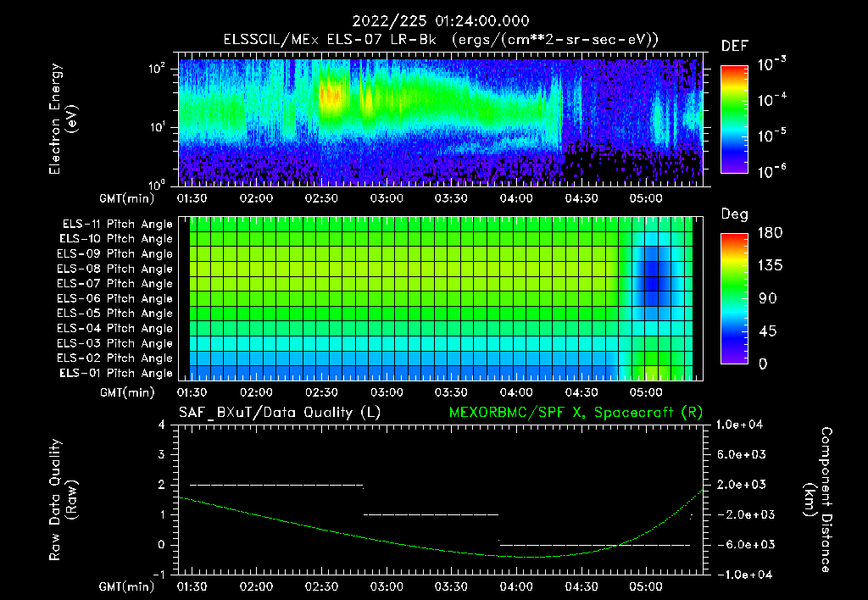
Task: Click the ELS-11 Pitch Angle row label
Action: click(x=117, y=225)
